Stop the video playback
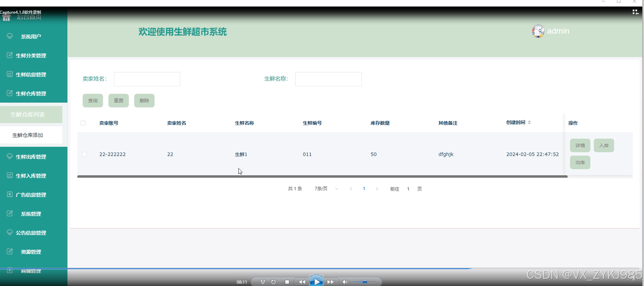 (287, 282)
